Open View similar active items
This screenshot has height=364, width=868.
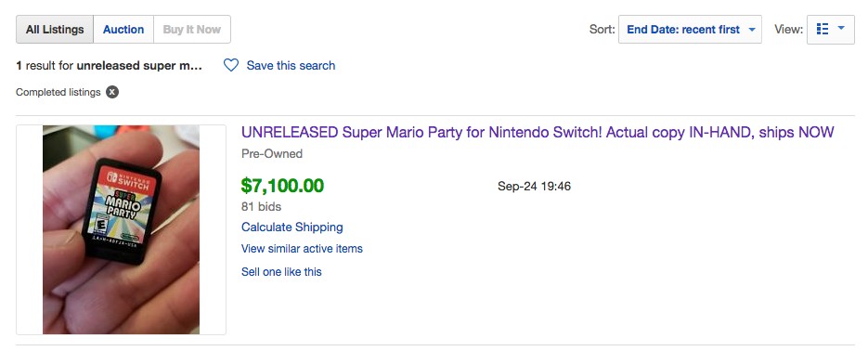[x=302, y=249]
